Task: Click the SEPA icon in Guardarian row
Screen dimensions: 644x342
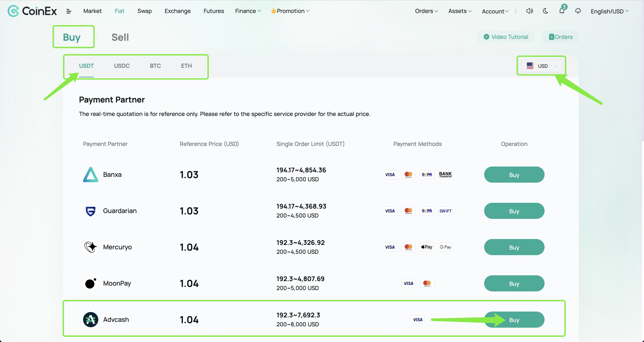Action: (427, 211)
